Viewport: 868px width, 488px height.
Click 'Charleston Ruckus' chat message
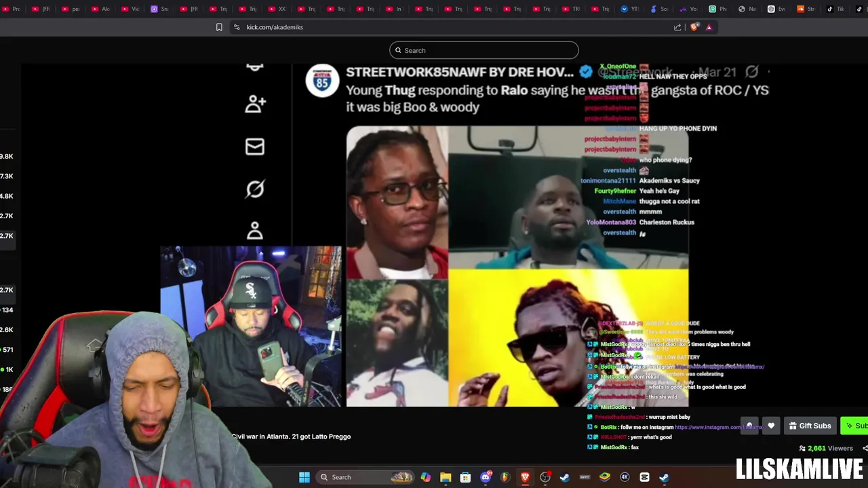point(667,222)
